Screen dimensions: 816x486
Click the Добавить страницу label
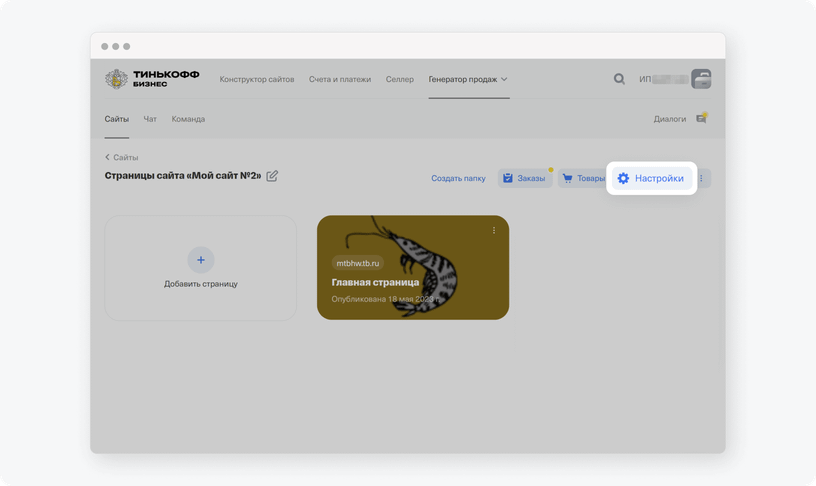click(x=201, y=284)
